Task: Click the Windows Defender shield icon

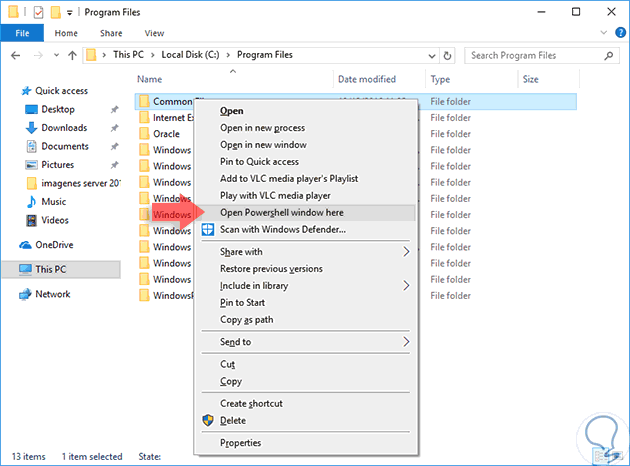Action: click(x=208, y=229)
